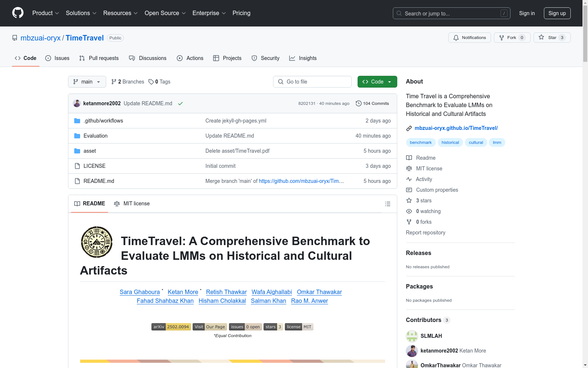Click the lmm topic tag

[x=497, y=142]
